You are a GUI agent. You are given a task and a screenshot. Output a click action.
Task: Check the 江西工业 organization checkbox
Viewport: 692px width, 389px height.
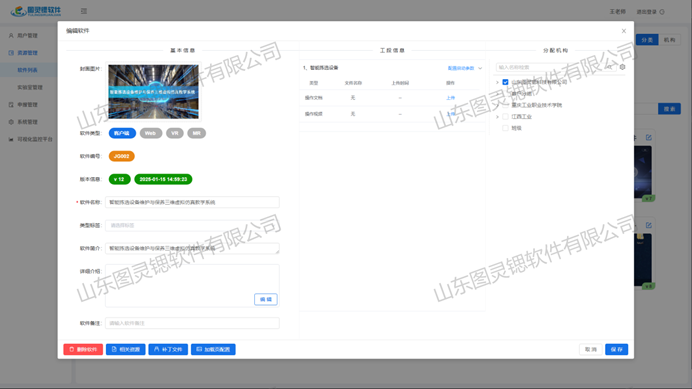505,117
